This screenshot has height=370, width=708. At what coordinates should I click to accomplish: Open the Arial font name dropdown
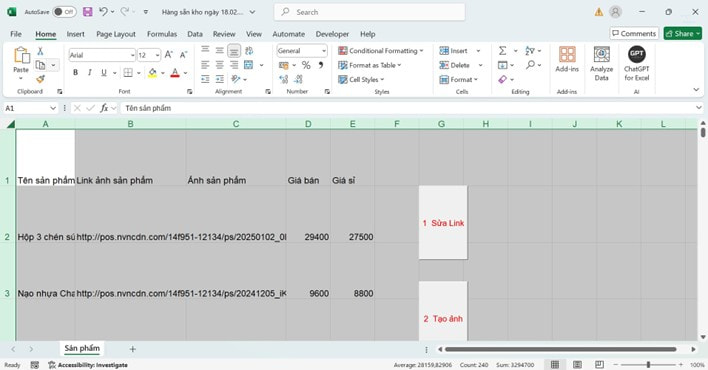[133, 55]
